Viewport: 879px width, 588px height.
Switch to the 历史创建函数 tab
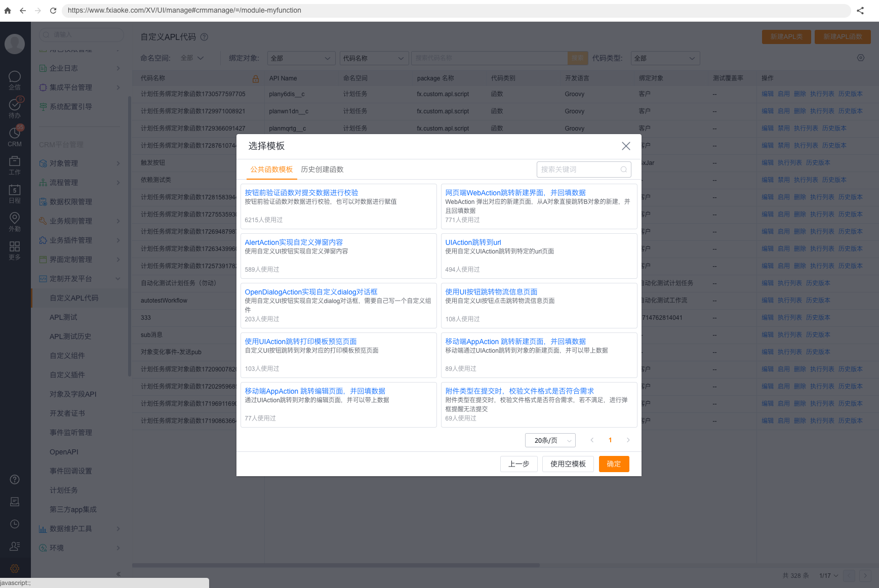(x=322, y=170)
